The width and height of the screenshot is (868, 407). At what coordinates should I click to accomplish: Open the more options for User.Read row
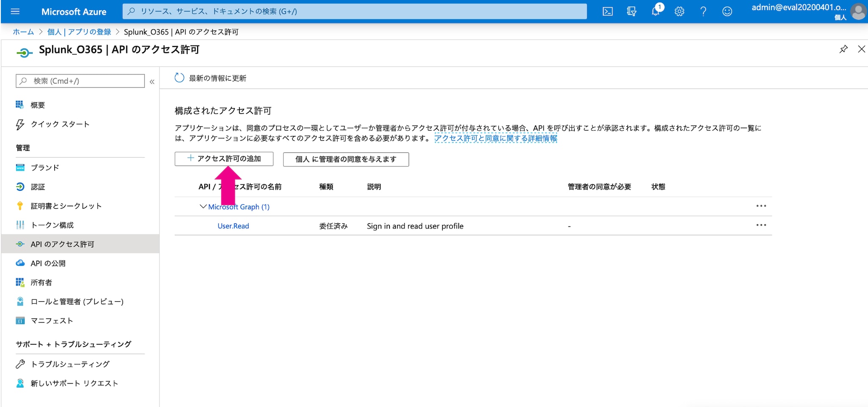coord(761,225)
